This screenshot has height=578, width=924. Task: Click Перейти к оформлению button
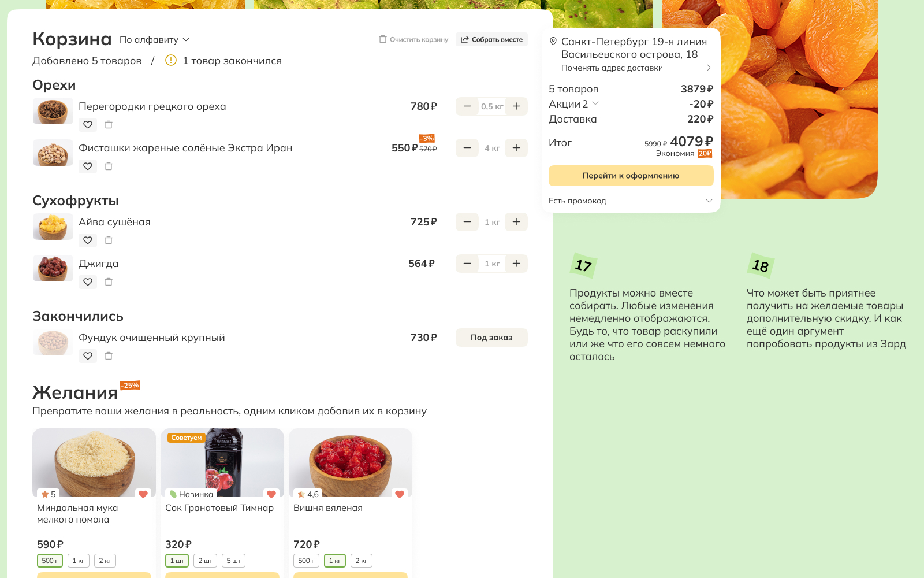(x=631, y=176)
